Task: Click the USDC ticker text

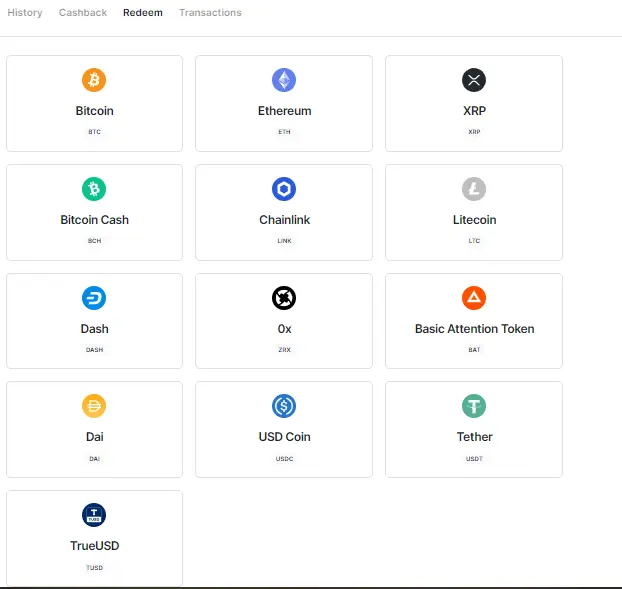Action: pyautogui.click(x=284, y=459)
